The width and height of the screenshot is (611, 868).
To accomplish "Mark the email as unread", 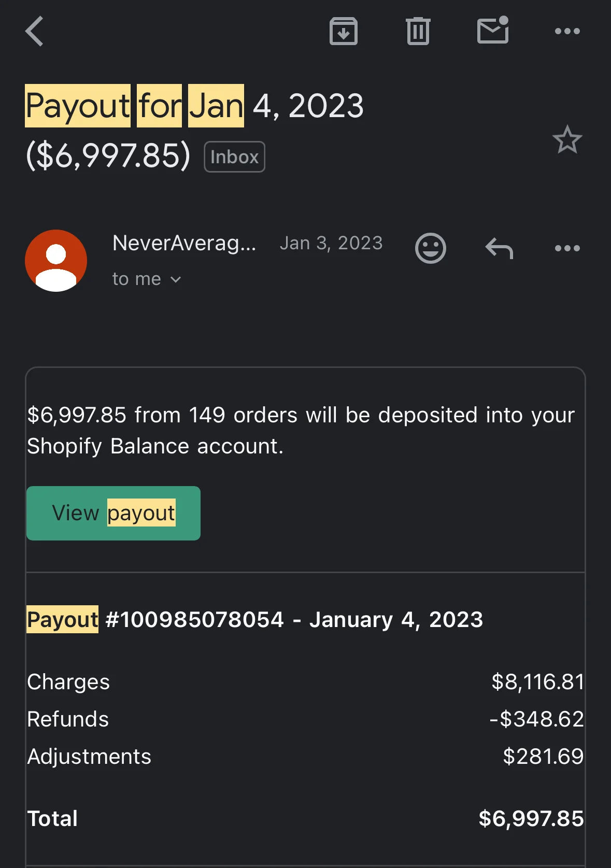I will [492, 31].
